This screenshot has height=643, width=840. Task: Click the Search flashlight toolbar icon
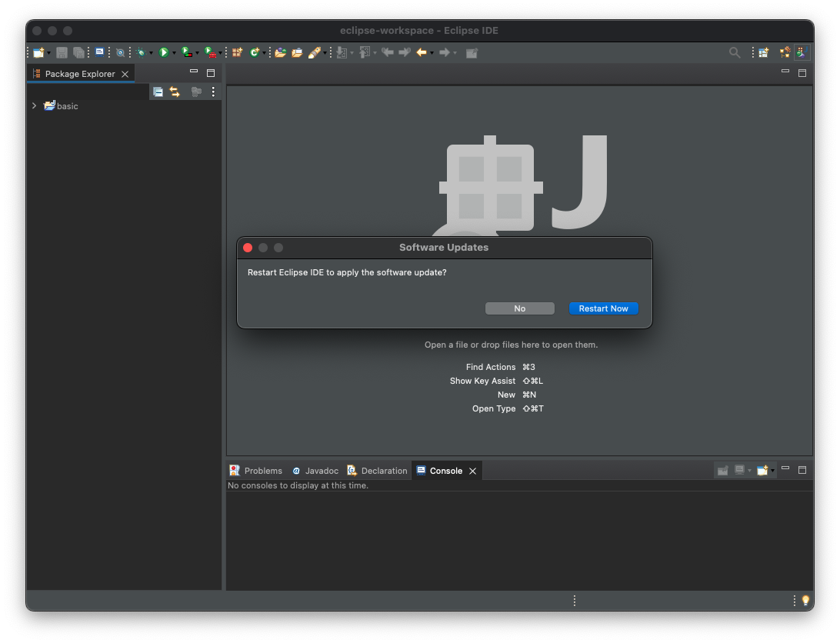[315, 52]
